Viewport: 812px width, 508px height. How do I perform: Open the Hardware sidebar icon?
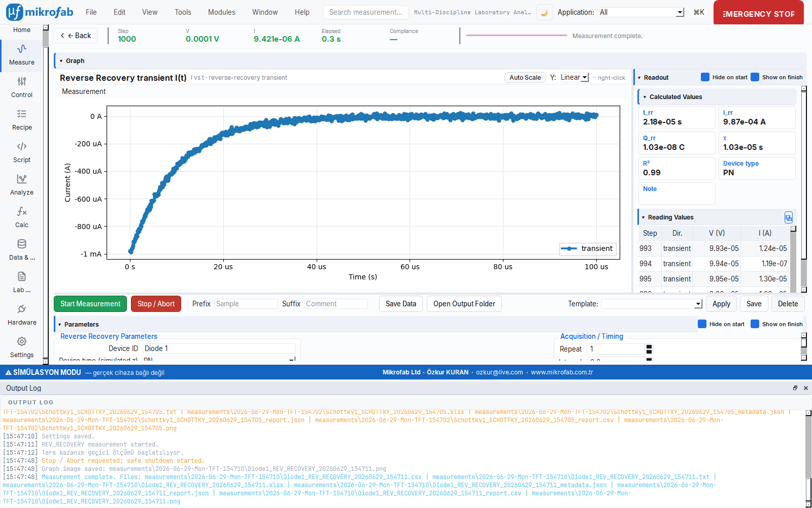pos(22,315)
